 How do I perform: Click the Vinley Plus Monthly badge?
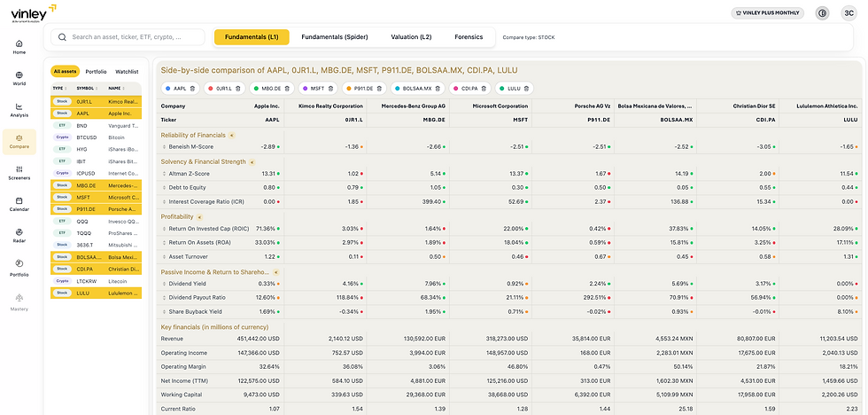tap(767, 13)
